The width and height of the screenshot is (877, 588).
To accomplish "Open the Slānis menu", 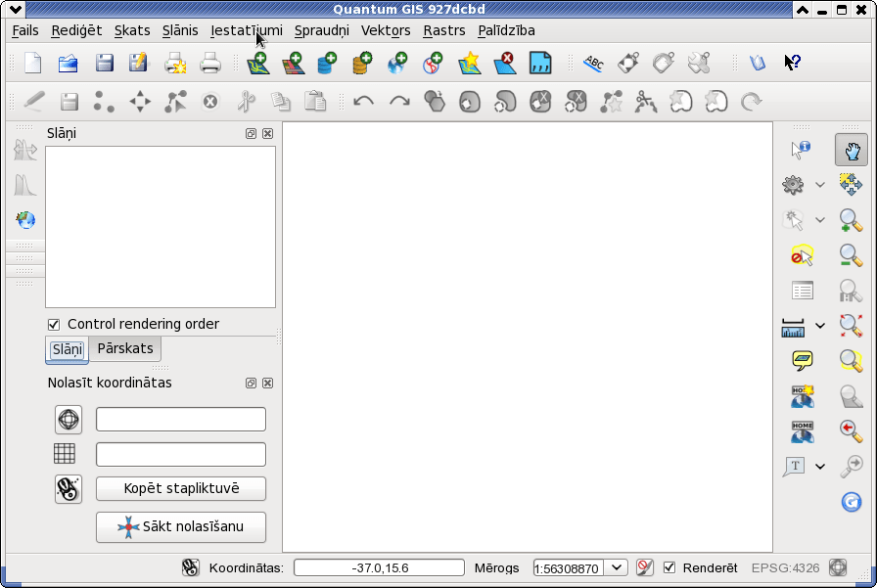I will (180, 30).
